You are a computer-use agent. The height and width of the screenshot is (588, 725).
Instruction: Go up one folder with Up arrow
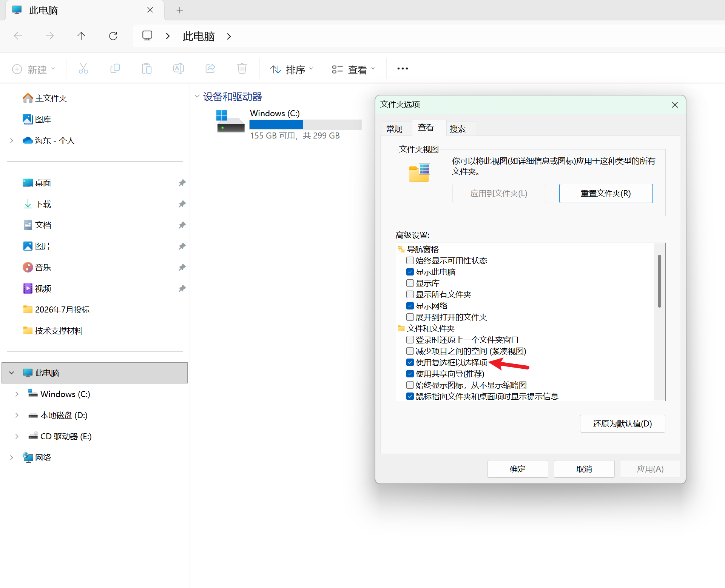coord(81,36)
